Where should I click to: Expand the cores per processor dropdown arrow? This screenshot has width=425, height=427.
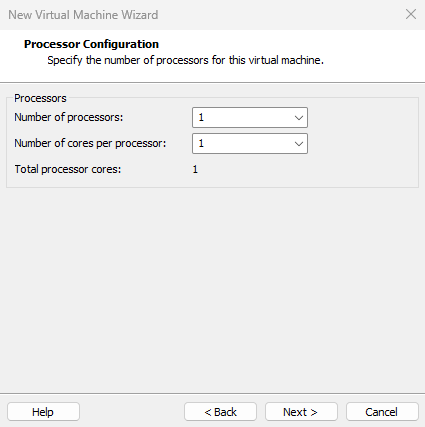(x=299, y=144)
